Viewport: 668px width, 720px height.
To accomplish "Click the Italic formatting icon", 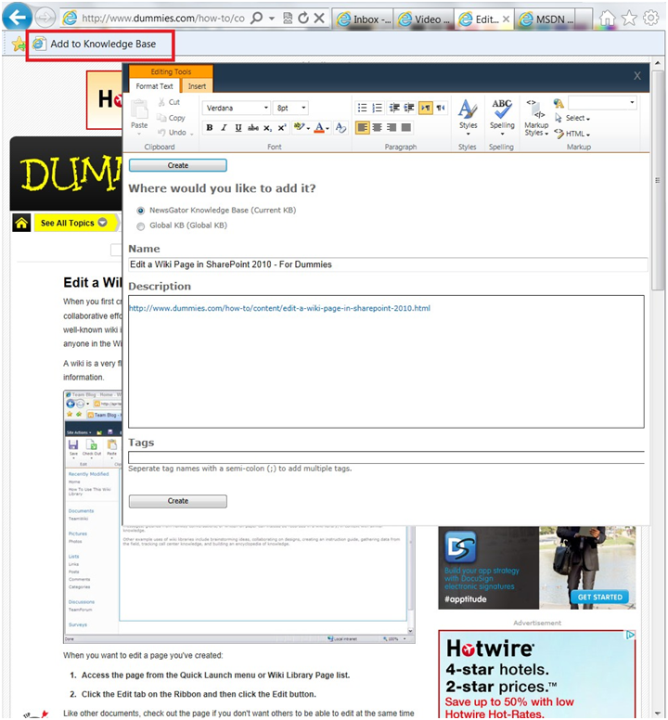I will tap(224, 128).
